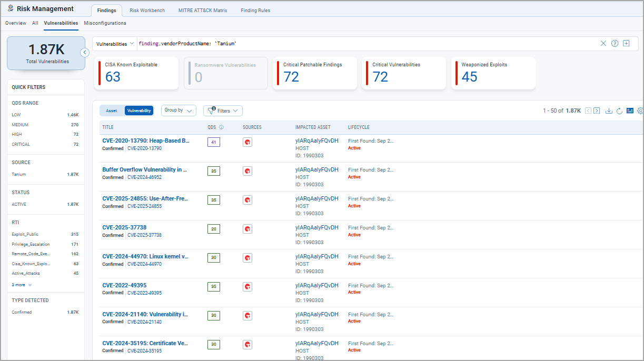
Task: Toggle the chart view icon
Action: coord(630,111)
